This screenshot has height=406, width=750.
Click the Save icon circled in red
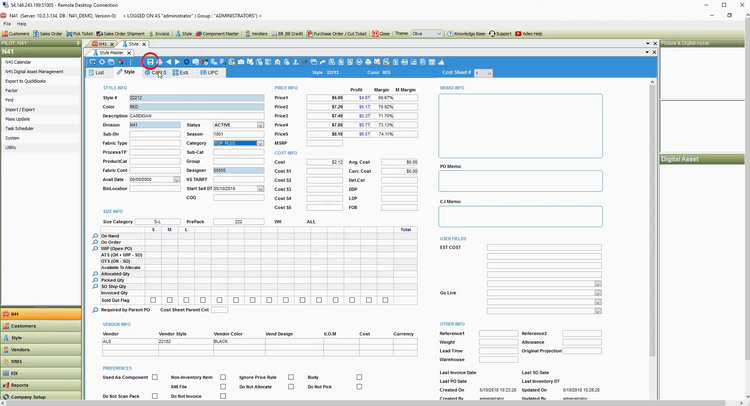150,62
